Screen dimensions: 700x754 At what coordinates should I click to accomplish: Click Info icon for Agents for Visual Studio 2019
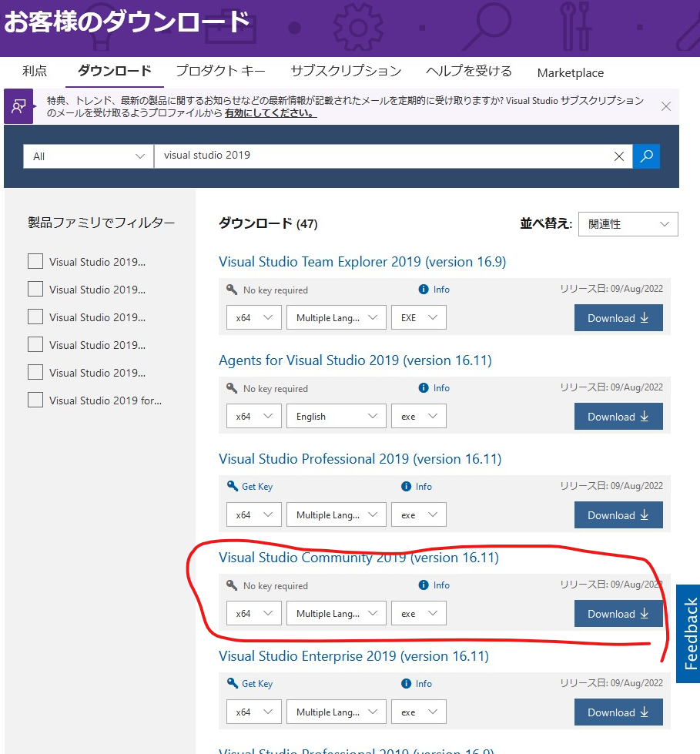tap(424, 387)
